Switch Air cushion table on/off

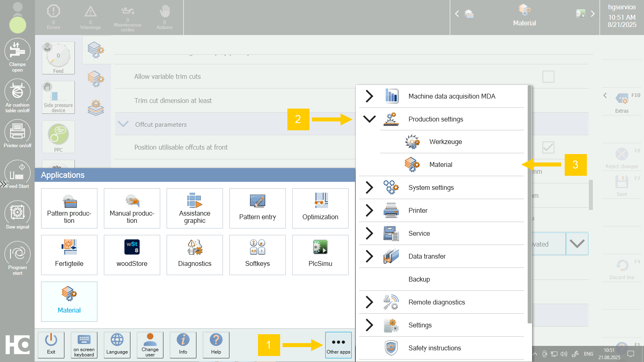pos(17,96)
